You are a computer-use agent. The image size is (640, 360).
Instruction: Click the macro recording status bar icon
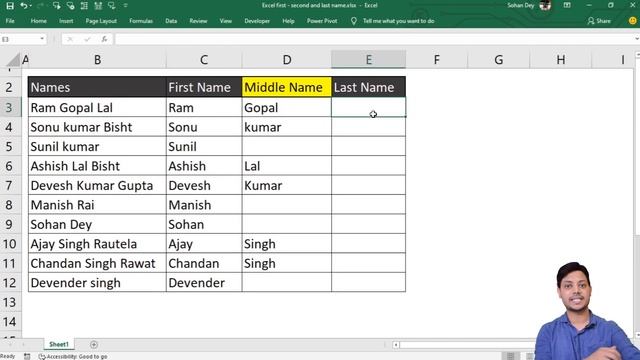point(27,356)
